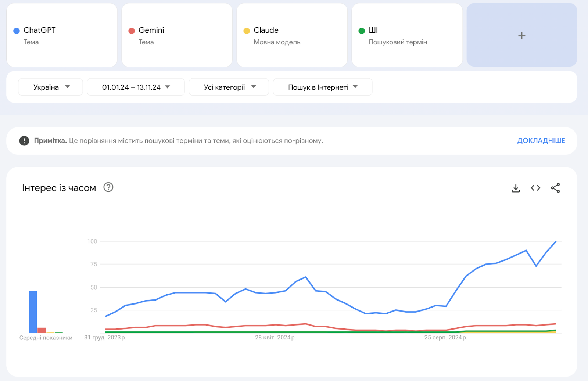
Task: Click the blue ChatGPT color dot
Action: click(x=17, y=31)
